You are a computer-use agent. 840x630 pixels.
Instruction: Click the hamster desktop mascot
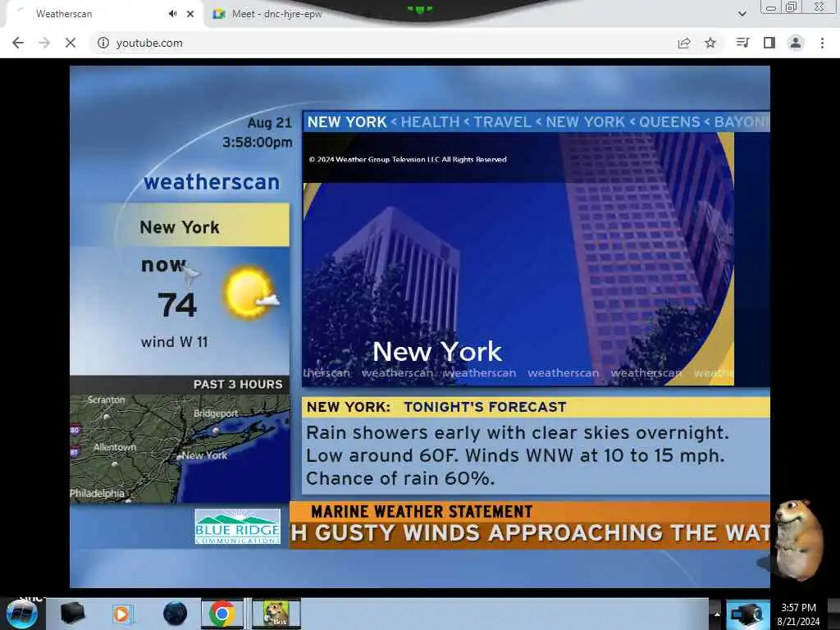[797, 540]
